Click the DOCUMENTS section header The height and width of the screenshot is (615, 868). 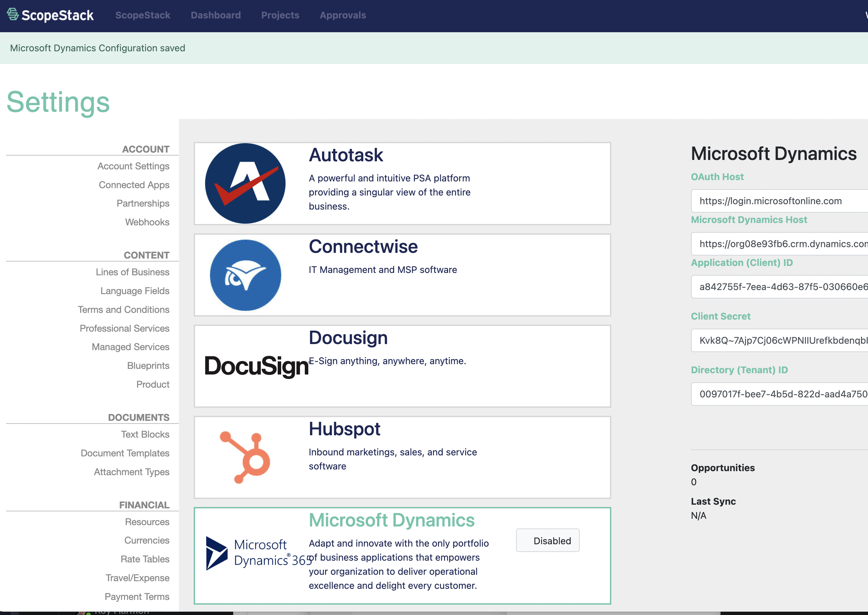pos(139,417)
